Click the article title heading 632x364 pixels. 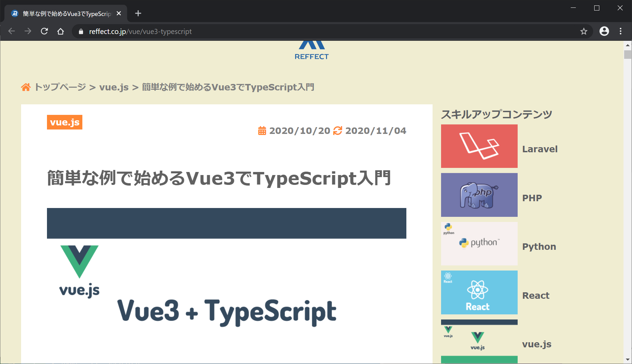pos(219,178)
